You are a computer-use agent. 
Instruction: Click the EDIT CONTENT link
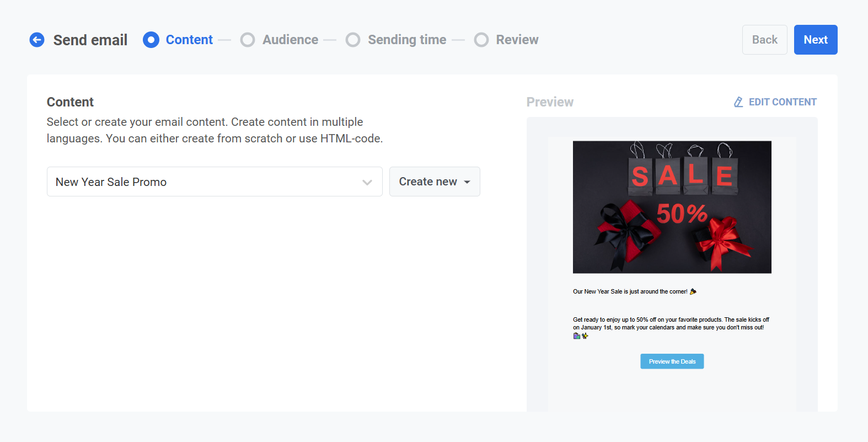[x=782, y=102]
